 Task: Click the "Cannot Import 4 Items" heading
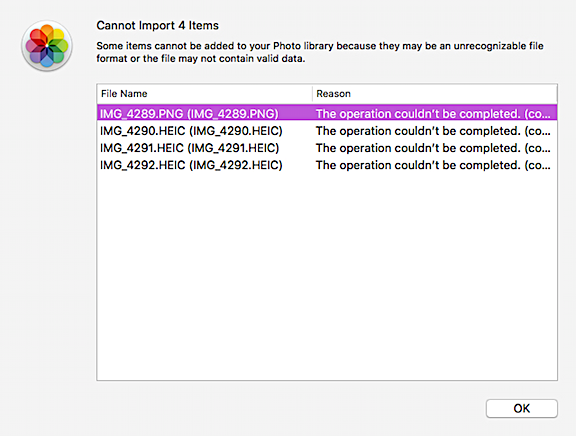tap(157, 25)
